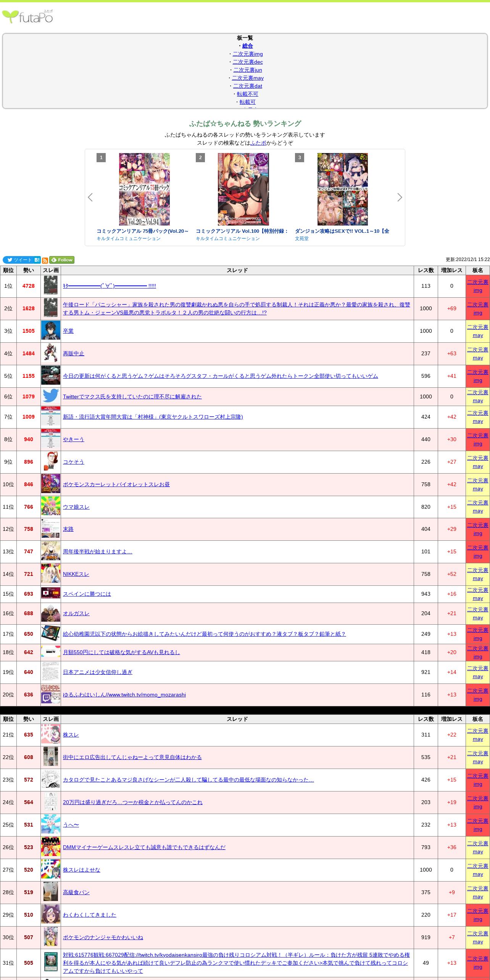The height and width of the screenshot is (980, 490).
Task: Open the 卒業 thread link
Action: [68, 331]
